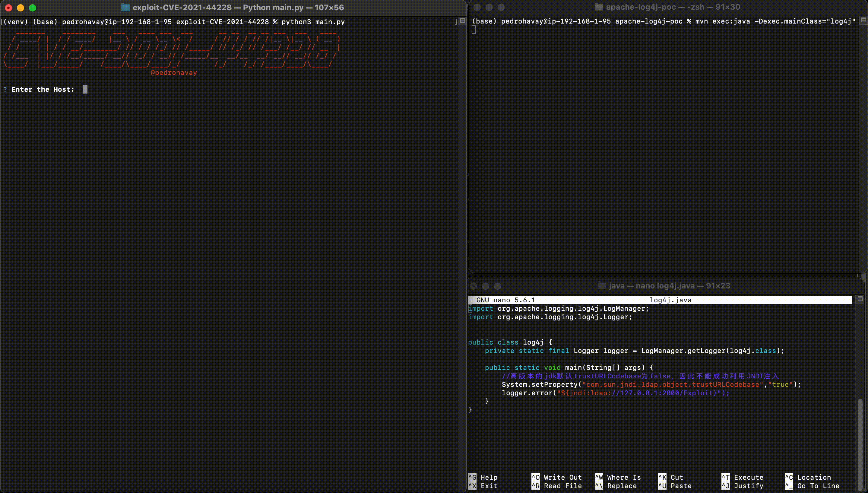Click the Chinese trustURLCodebase comment line
The height and width of the screenshot is (493, 868).
[640, 376]
